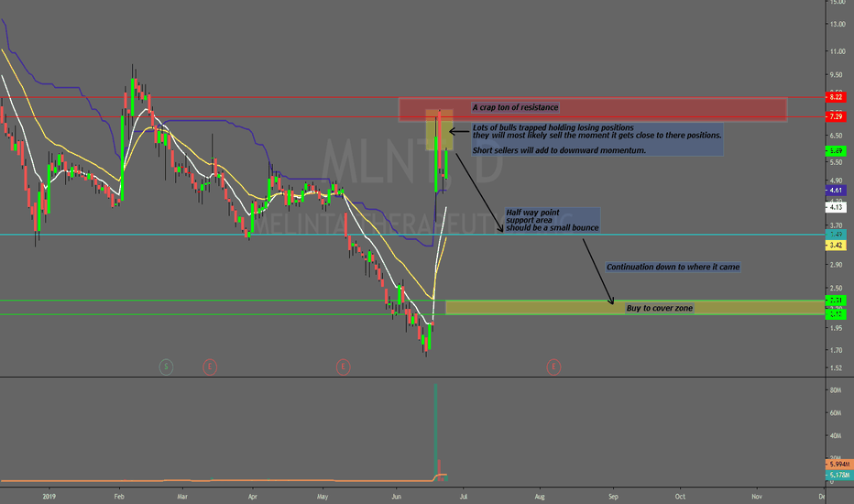854x504 pixels.
Task: Click the 2019 label on time axis
Action: 49,497
